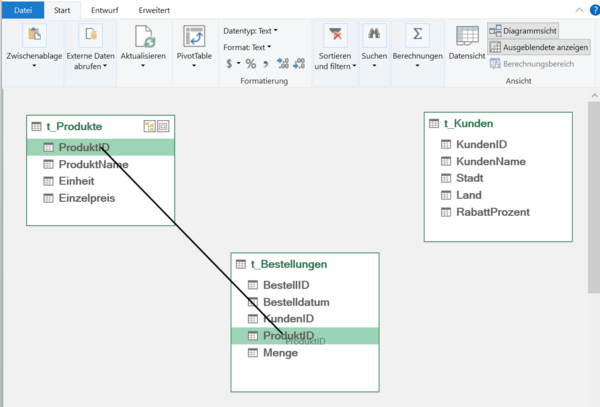The height and width of the screenshot is (407, 600).
Task: Click the Suchen binoculars icon
Action: coord(374,37)
